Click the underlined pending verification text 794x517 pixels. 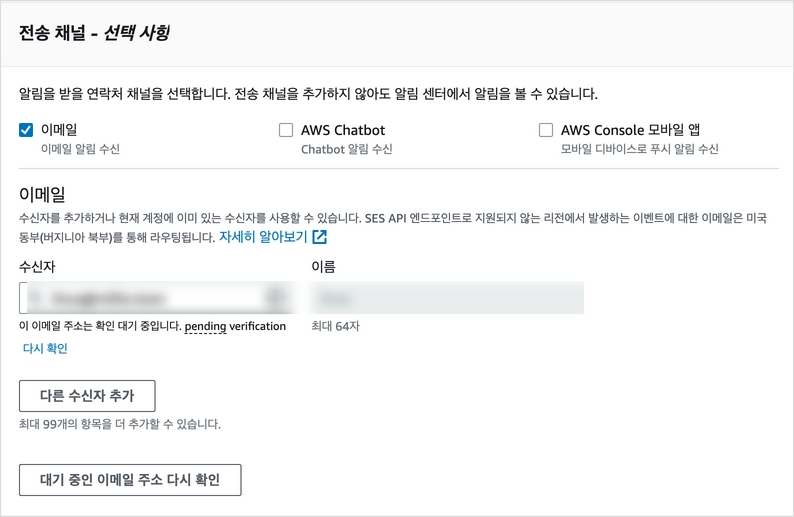pyautogui.click(x=235, y=326)
